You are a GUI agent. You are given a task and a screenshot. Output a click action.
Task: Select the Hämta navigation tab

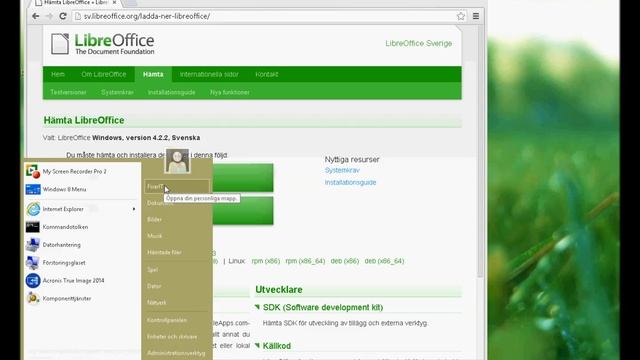coord(153,74)
